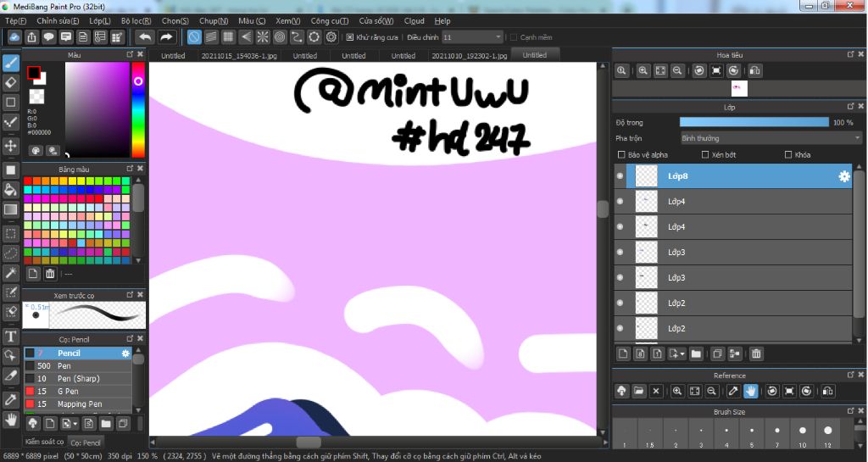Enable parallel lines snap guide

tap(211, 37)
